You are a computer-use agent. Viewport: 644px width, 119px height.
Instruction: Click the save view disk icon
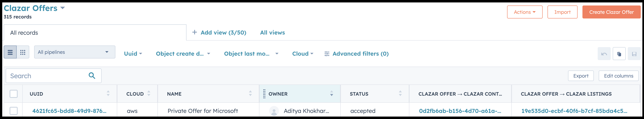point(634,54)
